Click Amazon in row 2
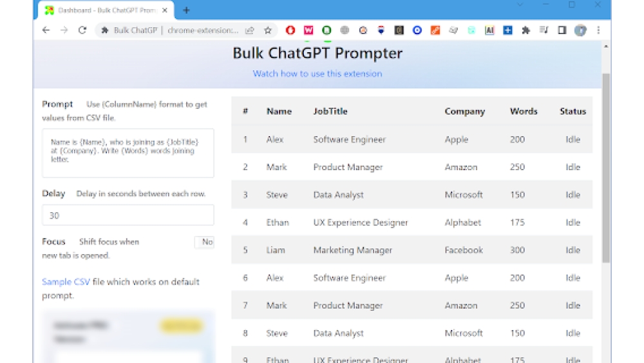The width and height of the screenshot is (644, 363). coord(461,167)
